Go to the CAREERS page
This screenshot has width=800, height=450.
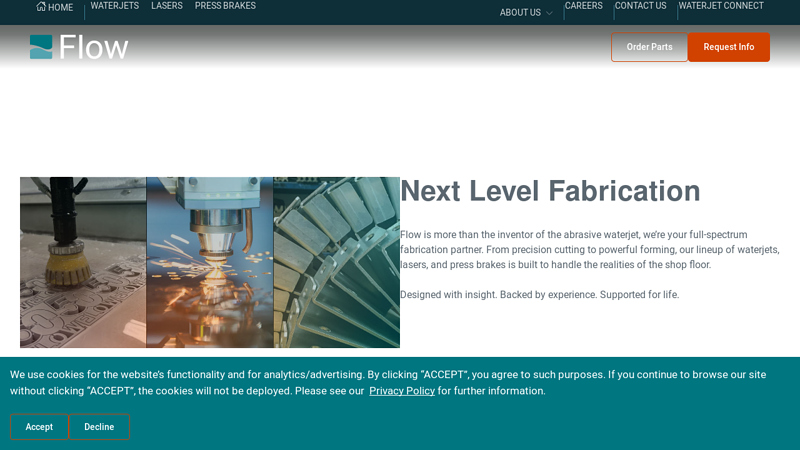coord(583,6)
